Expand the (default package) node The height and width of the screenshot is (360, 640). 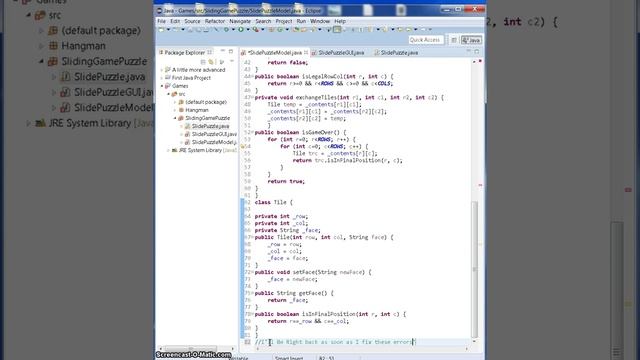(x=175, y=102)
